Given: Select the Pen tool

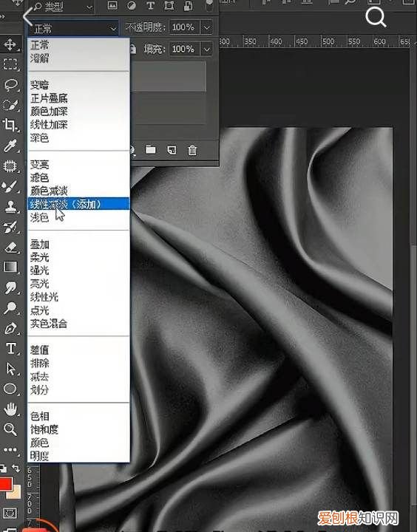Looking at the screenshot, I should (x=10, y=328).
